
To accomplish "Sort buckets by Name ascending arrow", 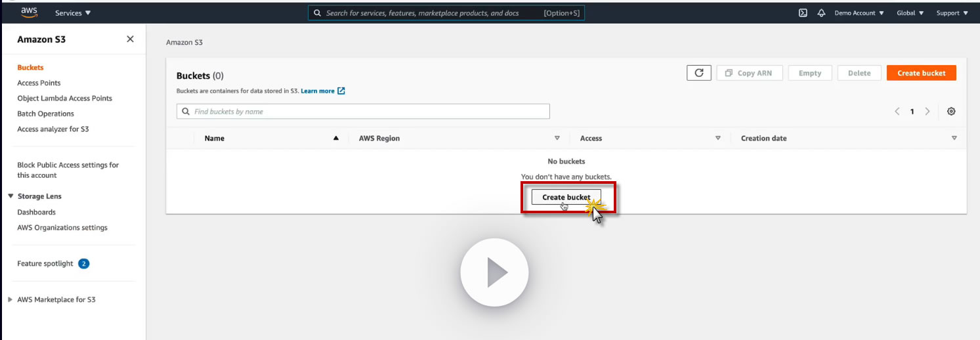I will (336, 138).
